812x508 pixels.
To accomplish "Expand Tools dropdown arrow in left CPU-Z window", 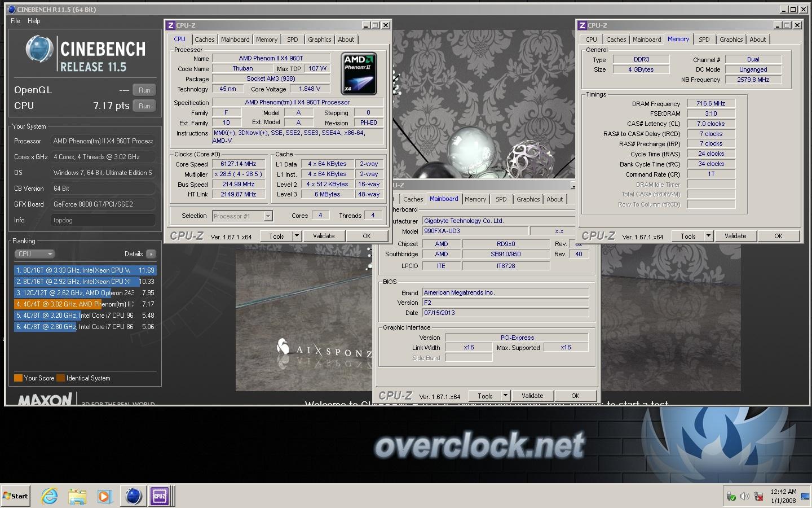I will [x=297, y=237].
